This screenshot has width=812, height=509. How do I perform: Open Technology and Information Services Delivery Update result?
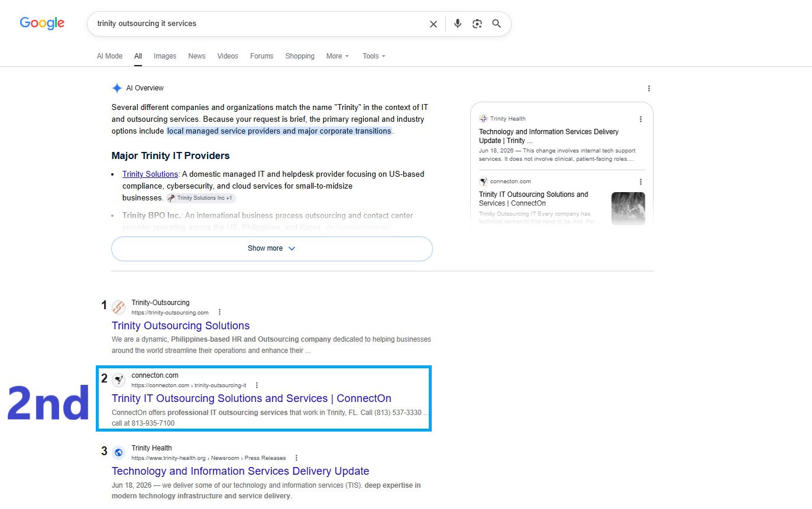click(x=240, y=471)
